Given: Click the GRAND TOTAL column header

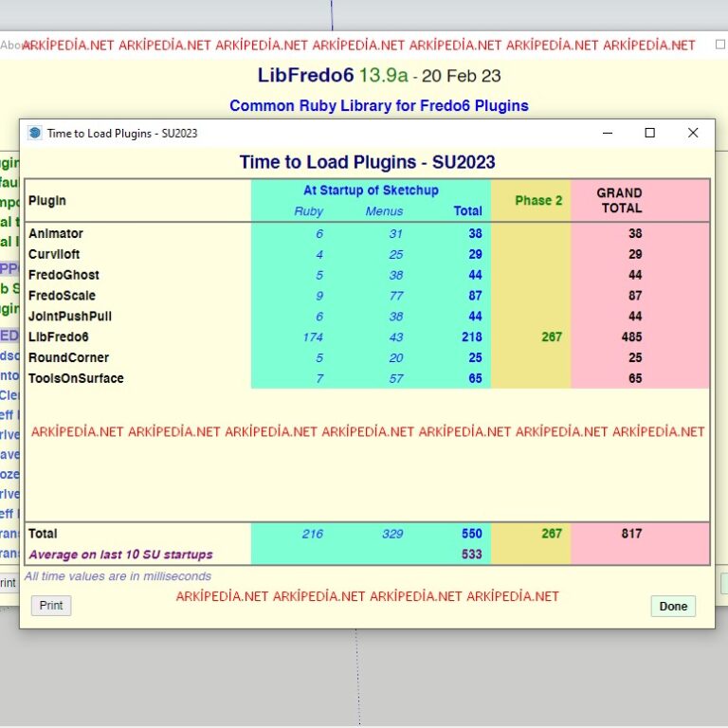Looking at the screenshot, I should [x=619, y=200].
